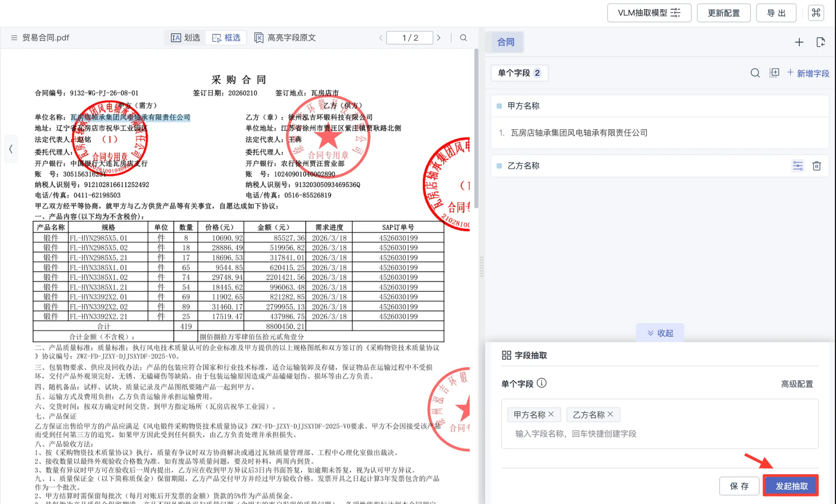The height and width of the screenshot is (504, 836).
Task: Select extracted value 瓦房店轴承集团风电轴承有限责任公司
Action: [x=579, y=133]
